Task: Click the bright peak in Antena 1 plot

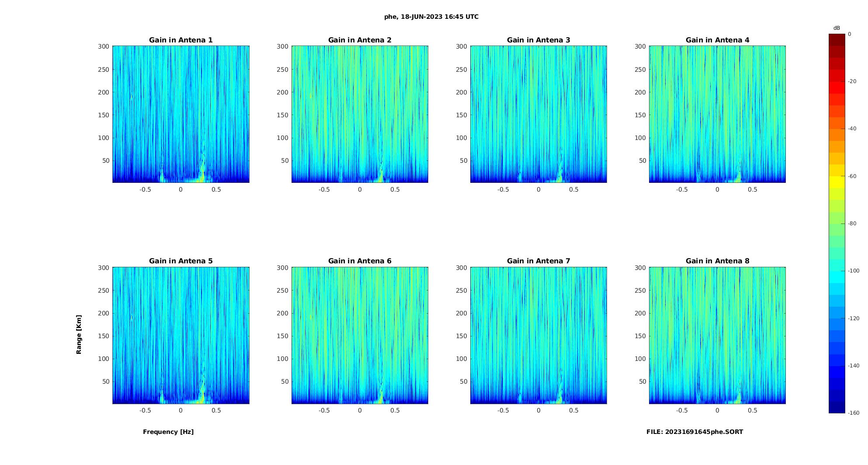Action: pos(202,175)
